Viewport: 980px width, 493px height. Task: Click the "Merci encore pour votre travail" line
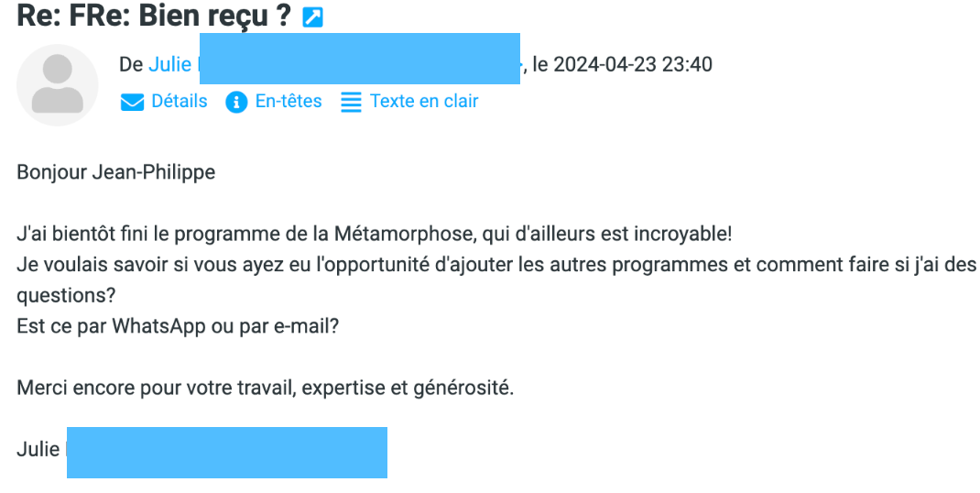point(266,388)
